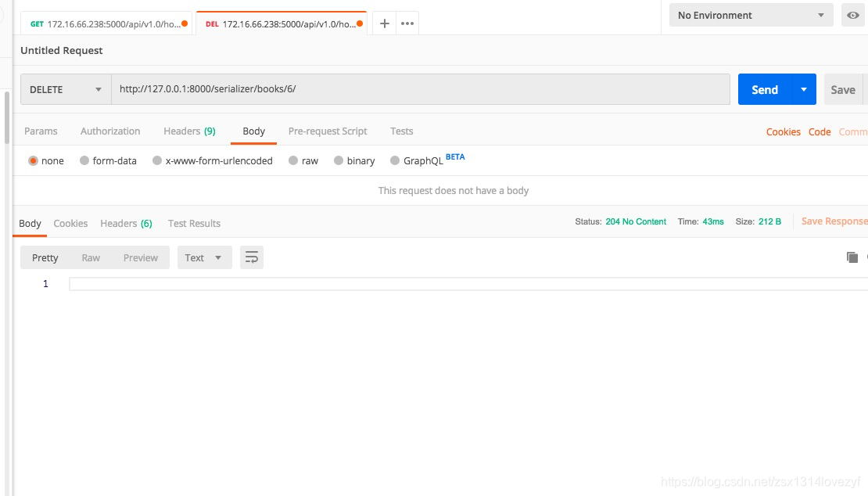Open the request Body tab
Viewport: 868px width, 496px height.
point(253,131)
